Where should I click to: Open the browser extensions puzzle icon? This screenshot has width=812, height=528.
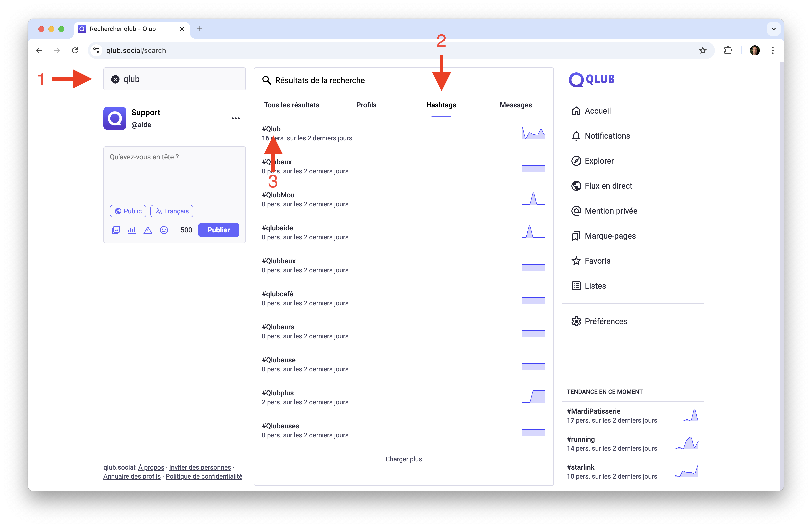pos(728,50)
